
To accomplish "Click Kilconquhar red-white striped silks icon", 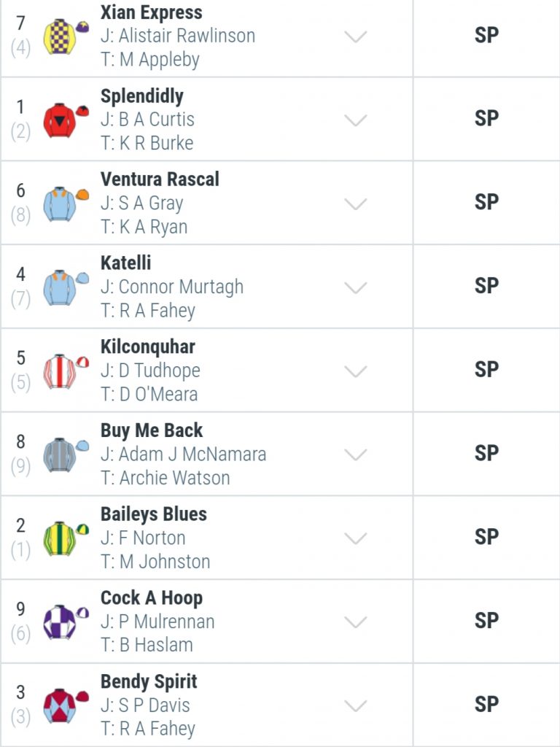I will point(66,371).
